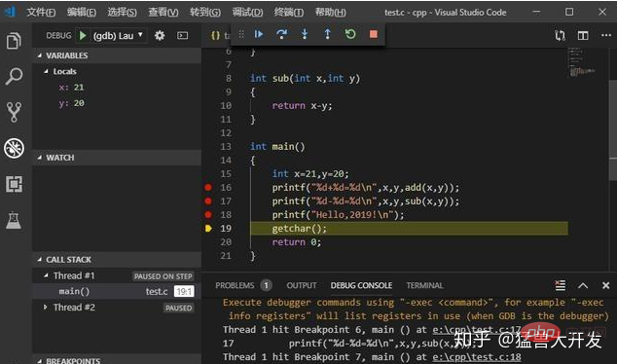
Task: Open the 转到(G) menu
Action: [x=205, y=13]
